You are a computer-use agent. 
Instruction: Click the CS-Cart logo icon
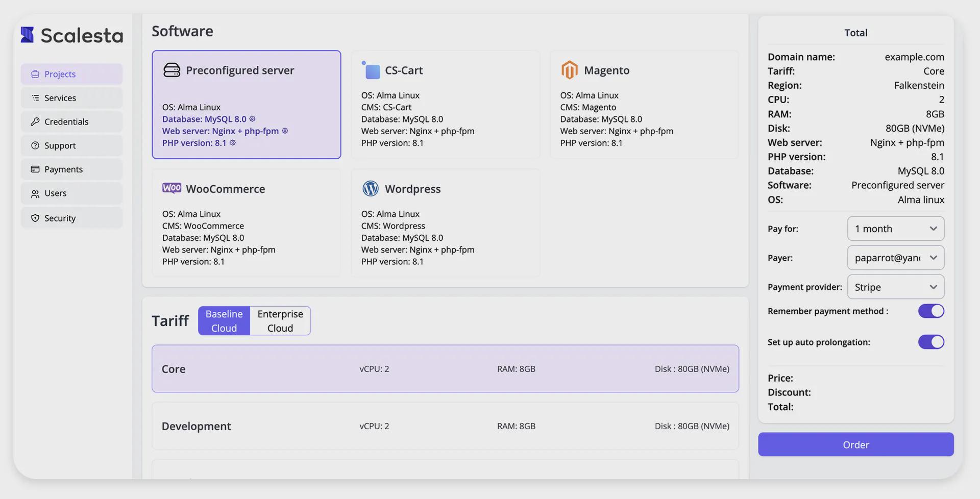[x=371, y=70]
